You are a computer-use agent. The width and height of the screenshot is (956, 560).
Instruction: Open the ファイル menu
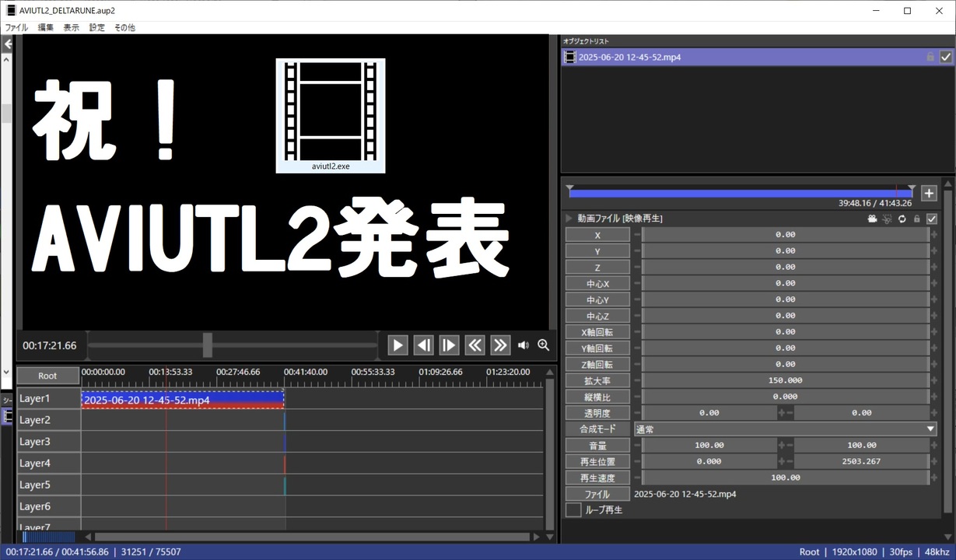click(x=16, y=27)
